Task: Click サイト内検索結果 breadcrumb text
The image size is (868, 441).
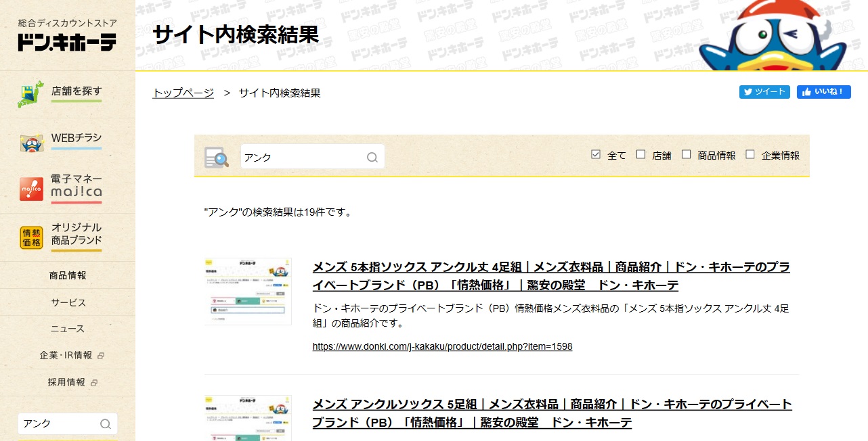Action: (280, 93)
